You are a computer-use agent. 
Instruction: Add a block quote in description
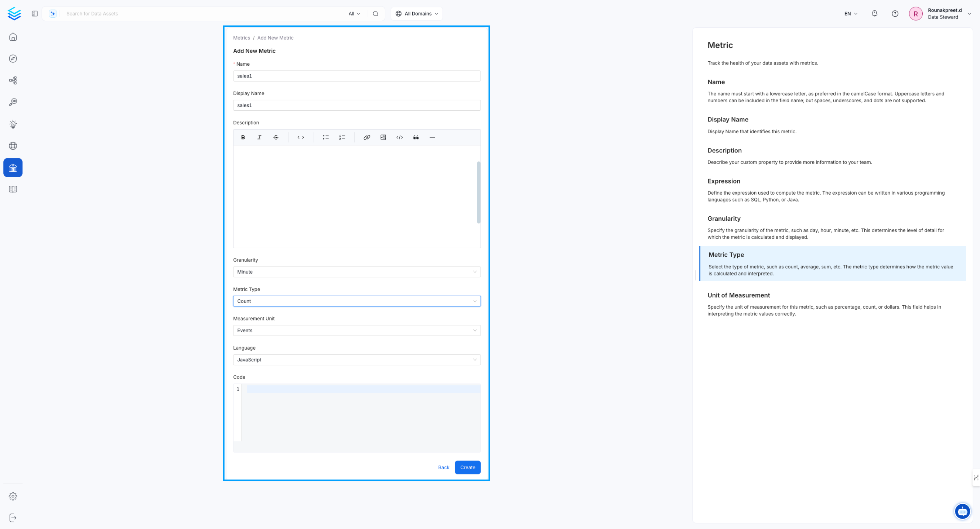(x=416, y=137)
